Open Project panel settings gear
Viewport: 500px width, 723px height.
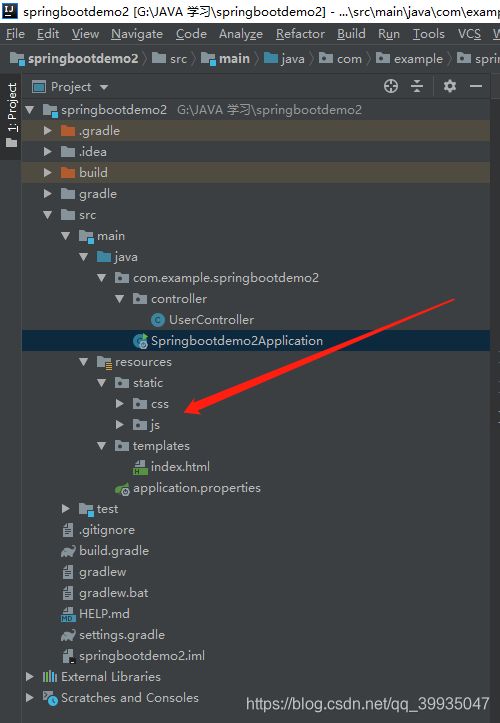(x=450, y=86)
